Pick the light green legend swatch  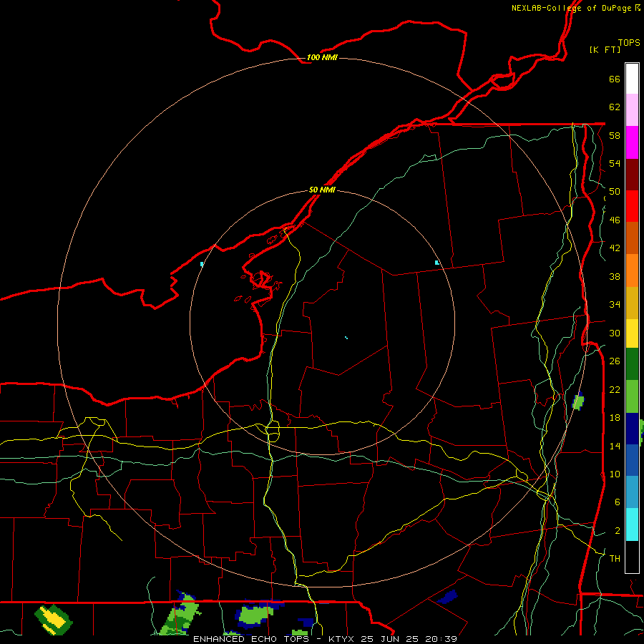click(632, 396)
